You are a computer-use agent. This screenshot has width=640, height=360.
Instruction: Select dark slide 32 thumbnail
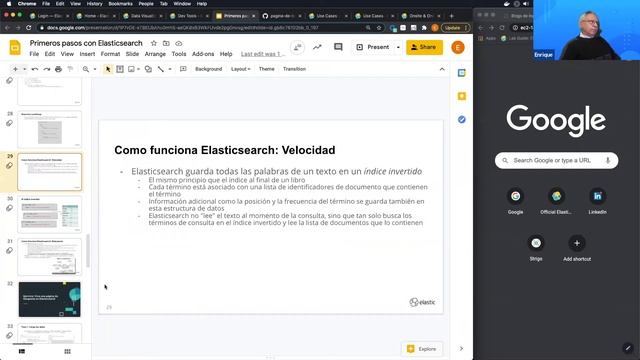click(x=49, y=299)
